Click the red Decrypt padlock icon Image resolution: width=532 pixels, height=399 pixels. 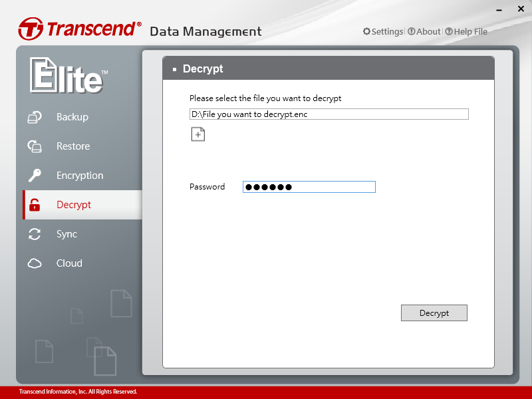[x=35, y=205]
